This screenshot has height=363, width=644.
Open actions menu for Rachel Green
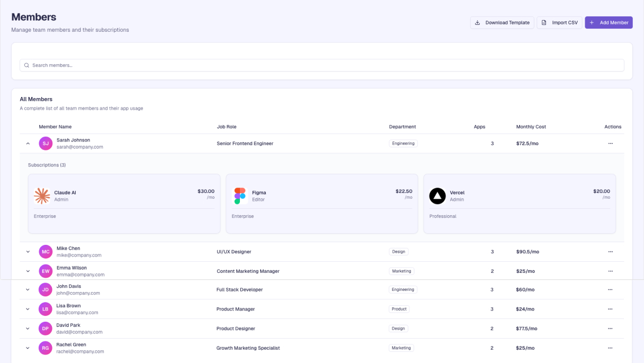tap(610, 348)
